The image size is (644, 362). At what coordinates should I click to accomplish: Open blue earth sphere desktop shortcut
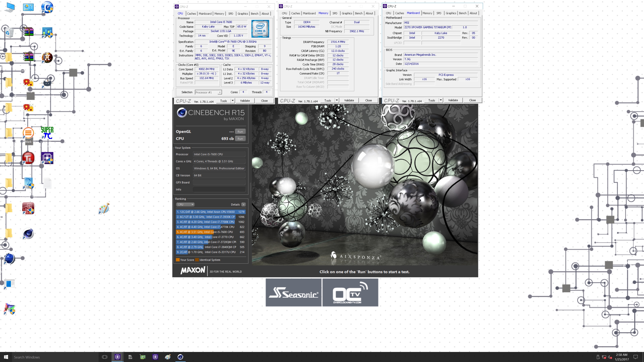10,259
